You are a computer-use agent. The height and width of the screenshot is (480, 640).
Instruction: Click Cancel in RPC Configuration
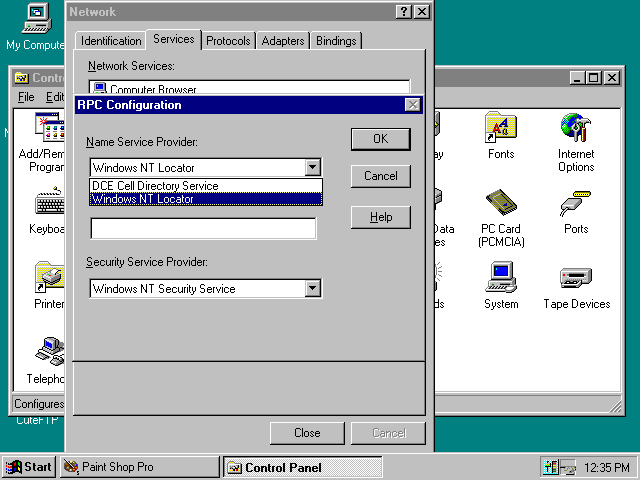381,176
